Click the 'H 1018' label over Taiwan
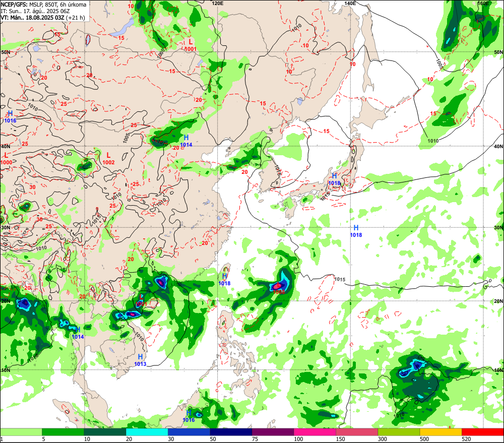 225,280
